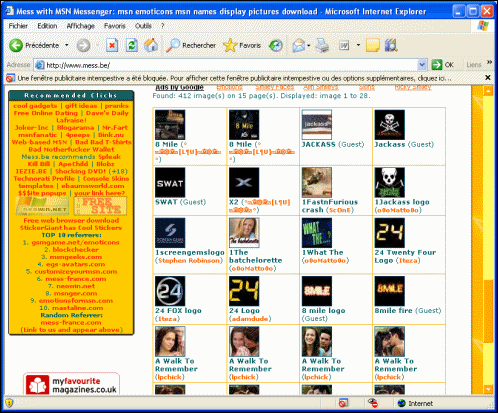
Task: Open the myfavourite magazines advertisement
Action: click(x=71, y=384)
